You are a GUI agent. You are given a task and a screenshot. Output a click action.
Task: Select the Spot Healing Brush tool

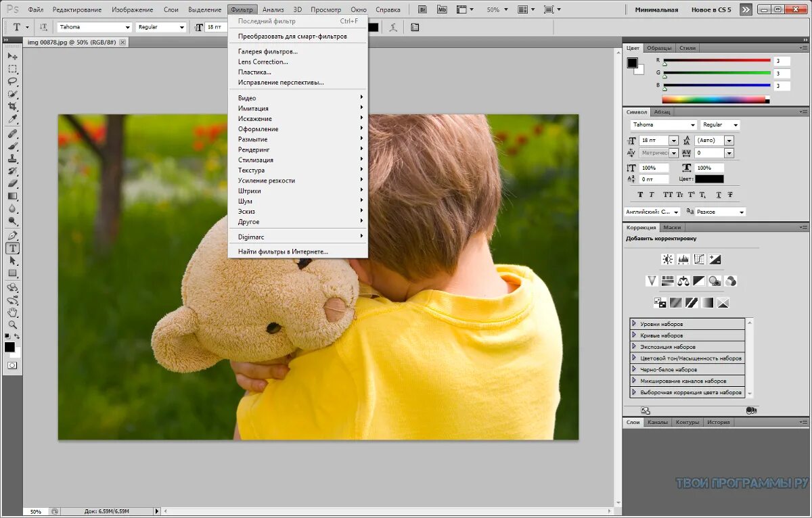click(x=12, y=135)
